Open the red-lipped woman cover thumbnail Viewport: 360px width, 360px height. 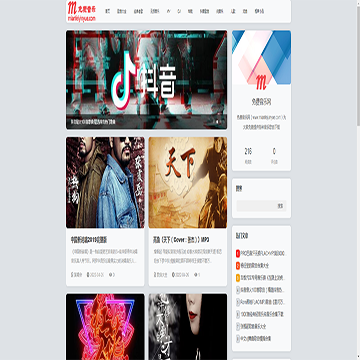coord(188,327)
